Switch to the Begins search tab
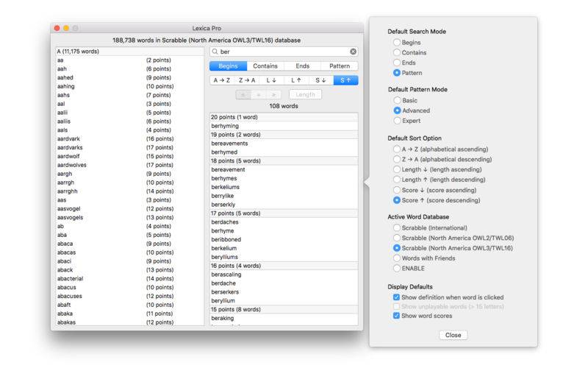 click(228, 66)
